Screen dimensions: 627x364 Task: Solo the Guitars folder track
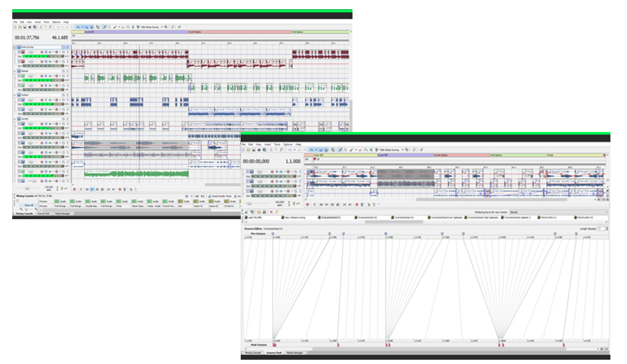66,95
